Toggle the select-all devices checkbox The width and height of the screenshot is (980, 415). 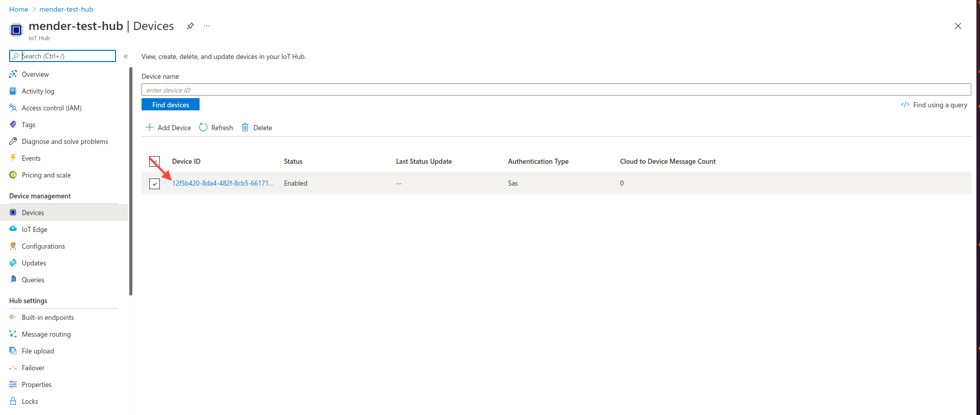point(154,162)
